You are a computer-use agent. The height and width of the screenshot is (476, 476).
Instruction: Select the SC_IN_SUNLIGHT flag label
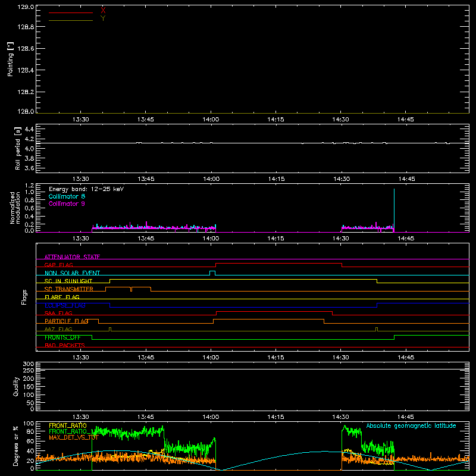[x=68, y=281]
